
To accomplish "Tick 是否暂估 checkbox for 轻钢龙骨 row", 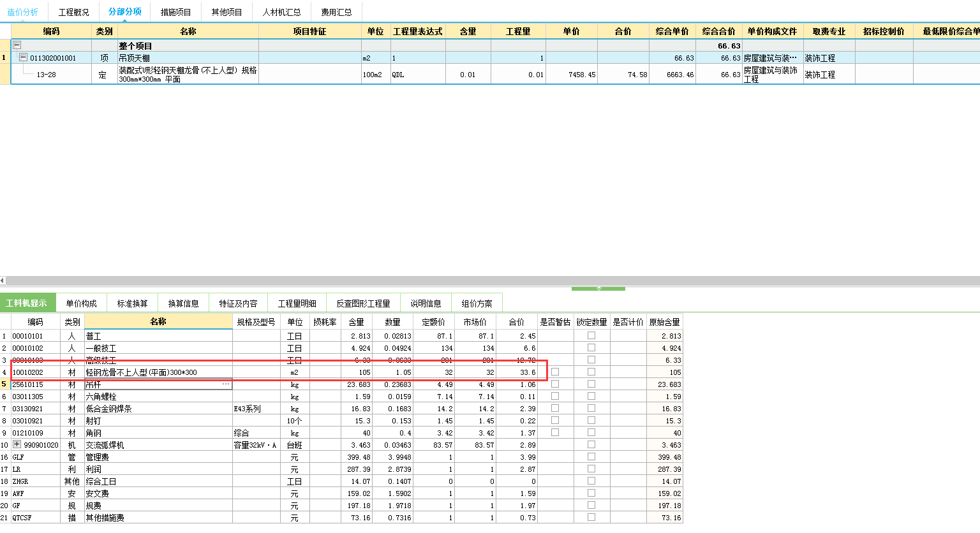I will 555,372.
